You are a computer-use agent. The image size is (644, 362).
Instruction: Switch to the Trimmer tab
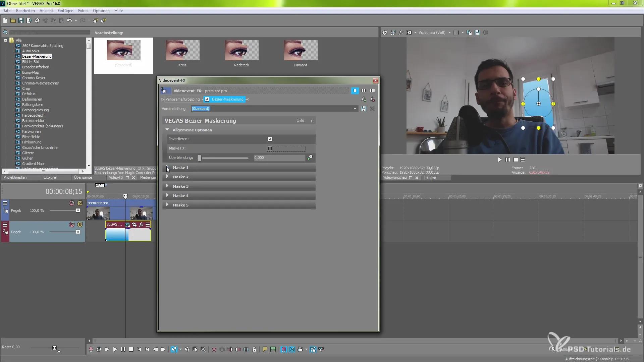click(430, 177)
